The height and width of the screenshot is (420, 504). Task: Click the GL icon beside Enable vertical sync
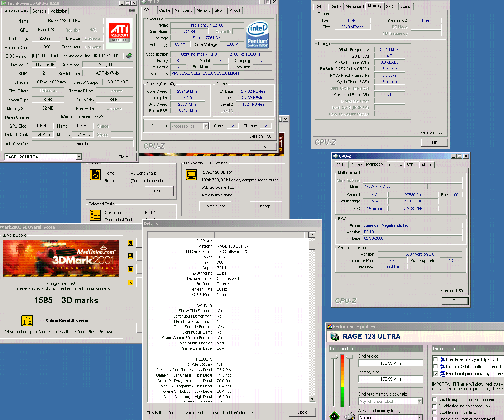[x=442, y=359]
